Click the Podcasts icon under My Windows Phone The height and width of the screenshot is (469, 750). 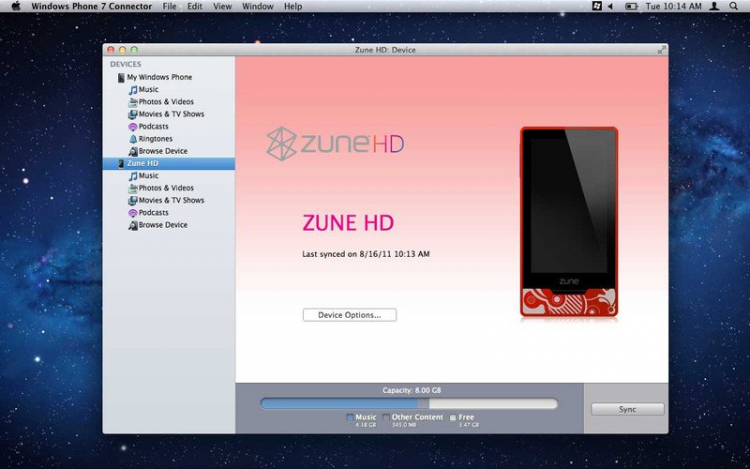(x=133, y=127)
